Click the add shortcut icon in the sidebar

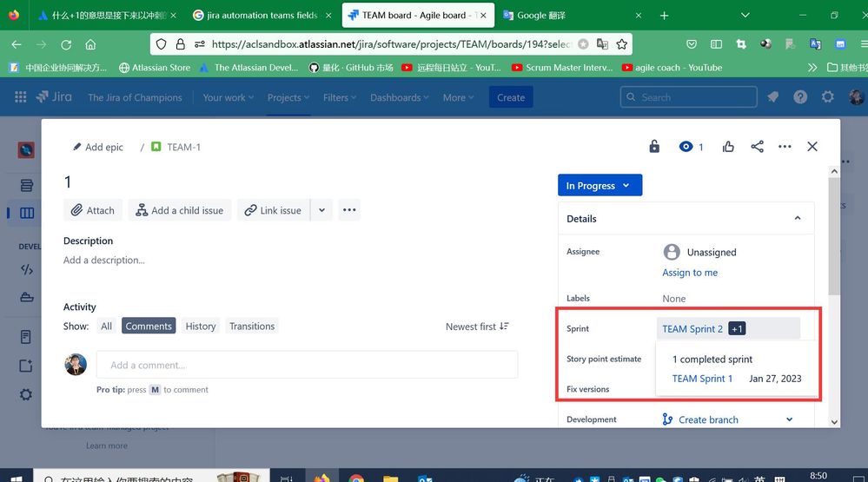coord(25,366)
